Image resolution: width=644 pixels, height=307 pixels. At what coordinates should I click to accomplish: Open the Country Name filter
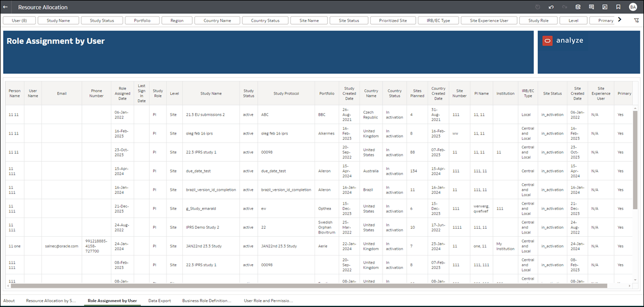point(217,20)
